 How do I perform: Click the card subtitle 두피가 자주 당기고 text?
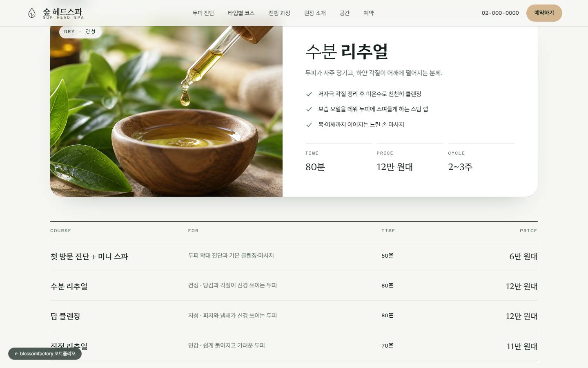pos(374,73)
